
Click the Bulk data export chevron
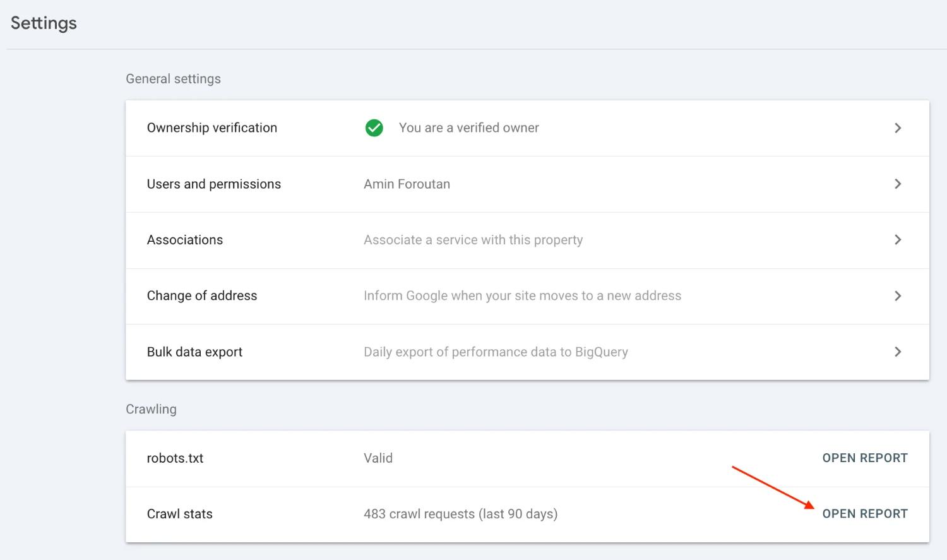[898, 352]
